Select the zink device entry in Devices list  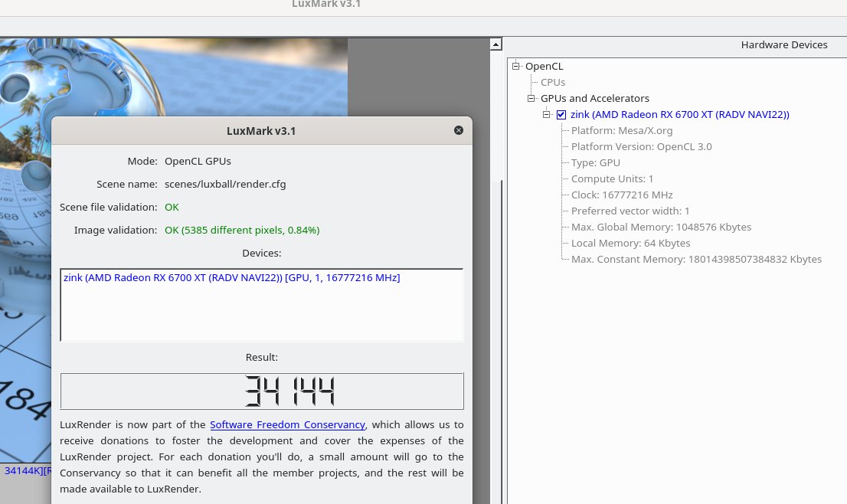(232, 277)
